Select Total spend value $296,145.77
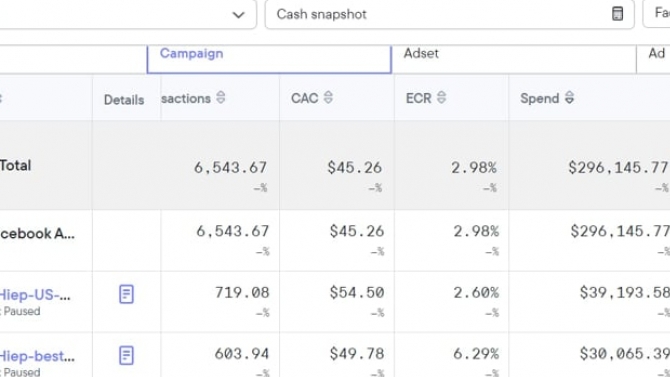 click(x=618, y=168)
